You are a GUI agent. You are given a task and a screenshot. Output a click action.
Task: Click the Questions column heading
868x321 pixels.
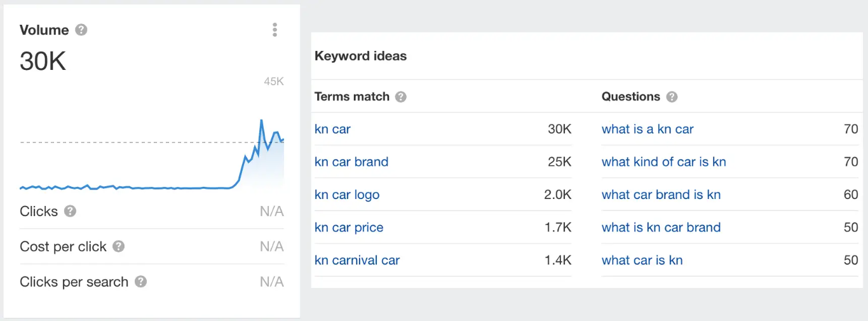click(631, 97)
